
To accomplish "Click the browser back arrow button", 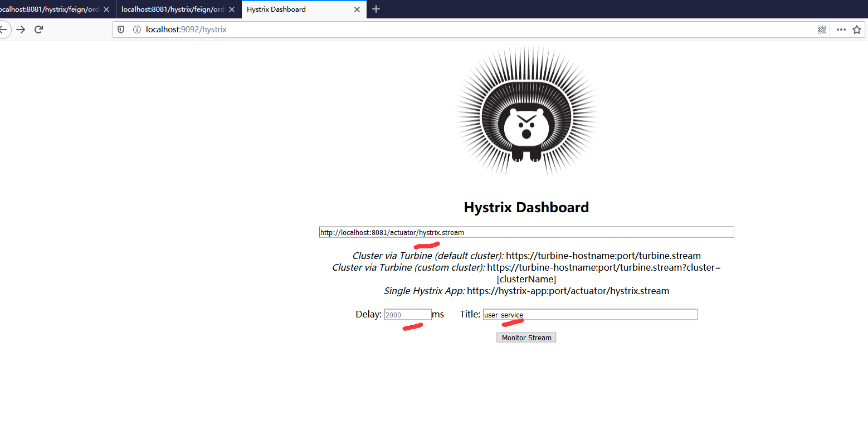I will (x=3, y=30).
